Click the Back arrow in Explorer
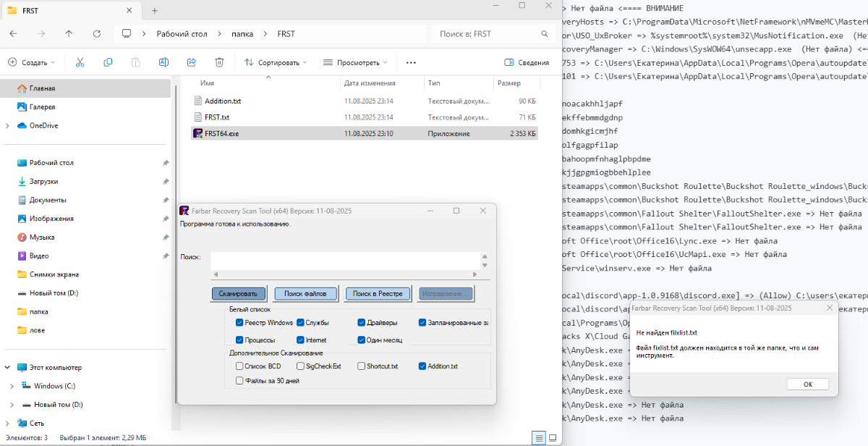This screenshot has height=446, width=868. pos(14,33)
